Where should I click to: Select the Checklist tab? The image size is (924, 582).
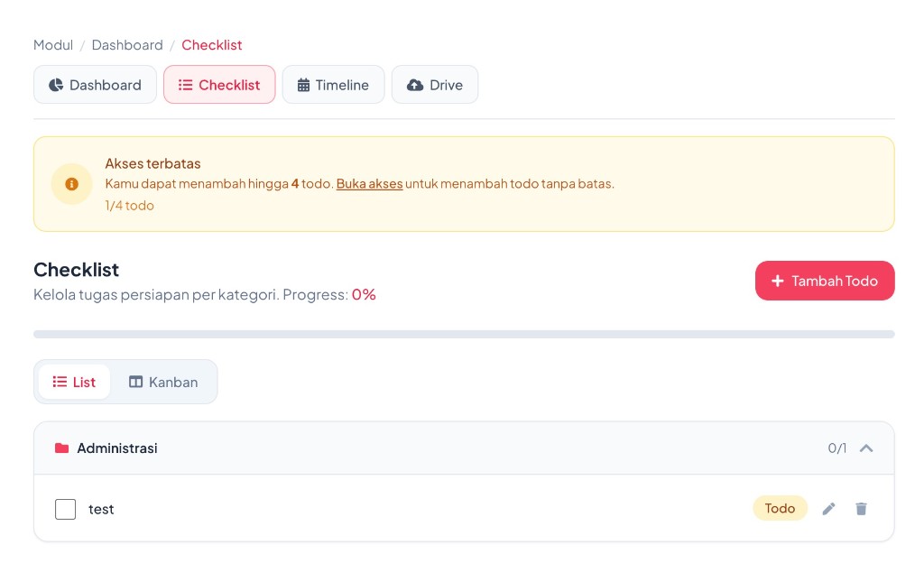coord(219,85)
